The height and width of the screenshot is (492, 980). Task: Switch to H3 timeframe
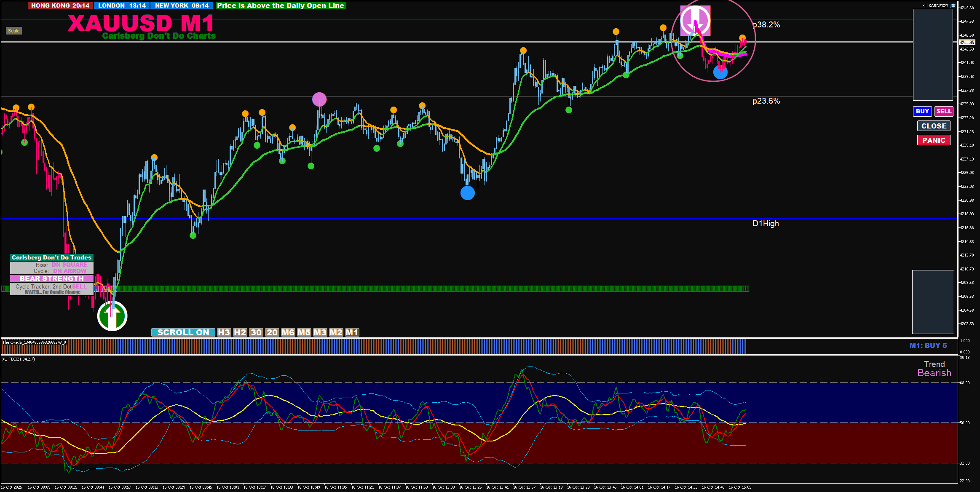pyautogui.click(x=224, y=332)
